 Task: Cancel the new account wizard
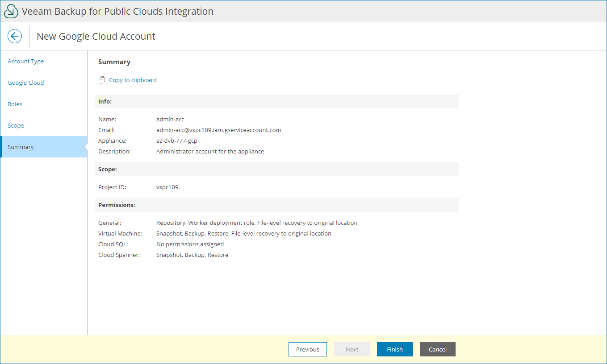click(438, 349)
